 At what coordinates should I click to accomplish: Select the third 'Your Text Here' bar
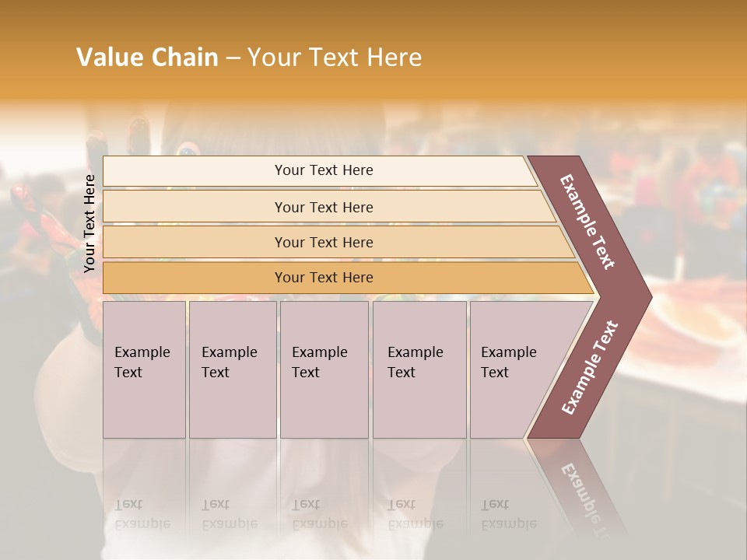tap(323, 242)
